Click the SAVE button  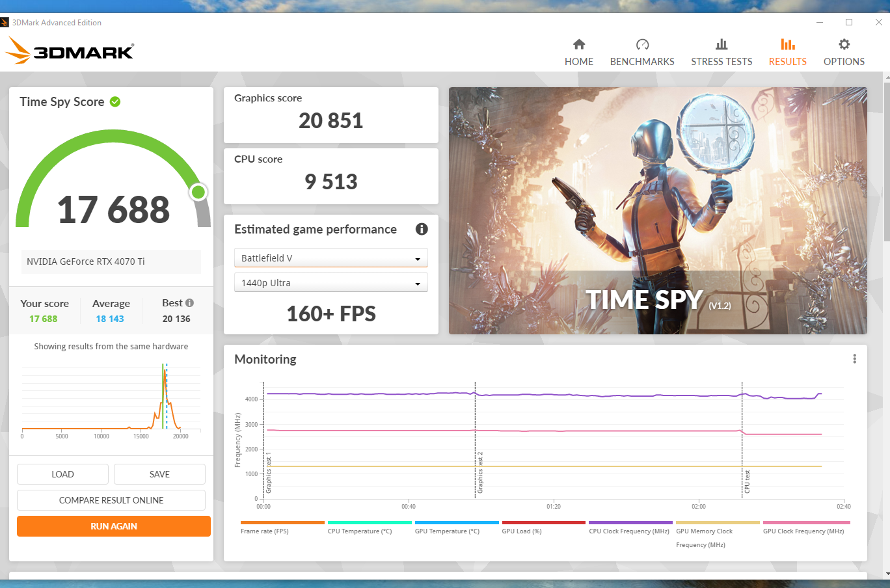159,474
